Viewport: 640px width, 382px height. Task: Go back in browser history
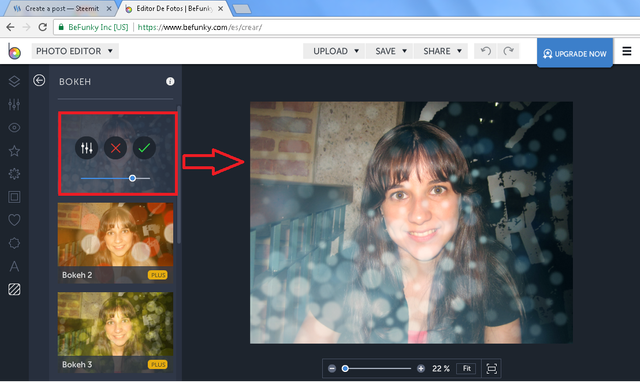tap(10, 27)
